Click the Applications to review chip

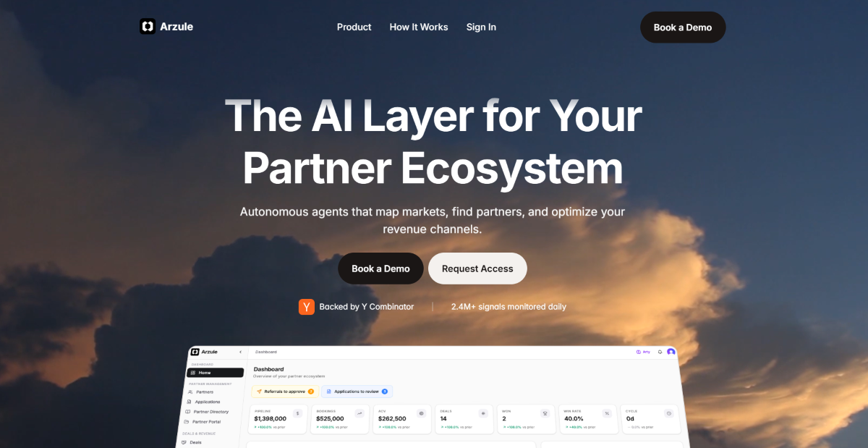(357, 392)
